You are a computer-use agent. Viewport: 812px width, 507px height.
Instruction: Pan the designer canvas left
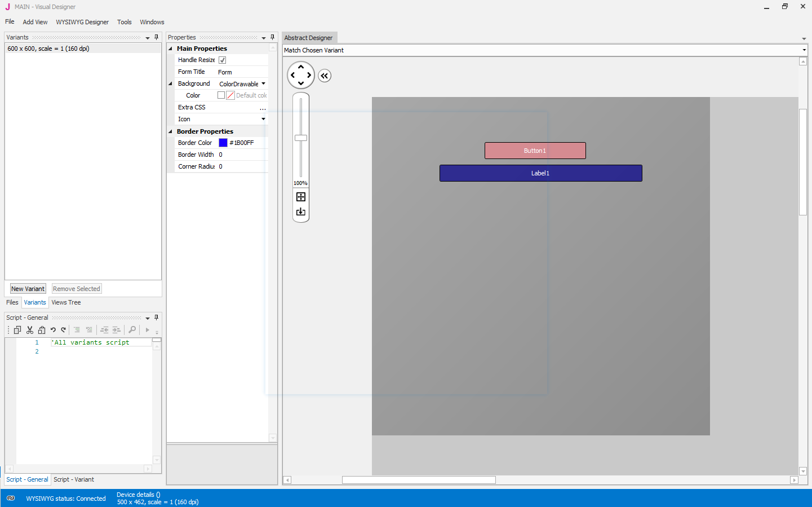(292, 75)
